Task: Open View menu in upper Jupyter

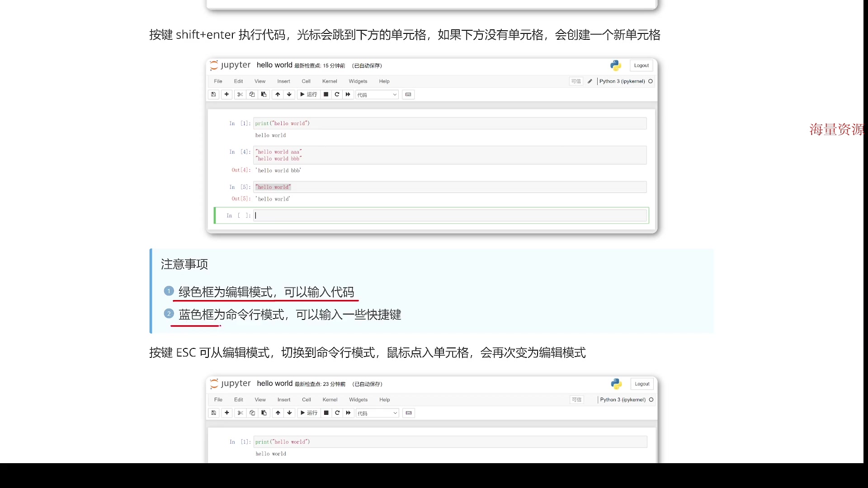Action: tap(260, 81)
